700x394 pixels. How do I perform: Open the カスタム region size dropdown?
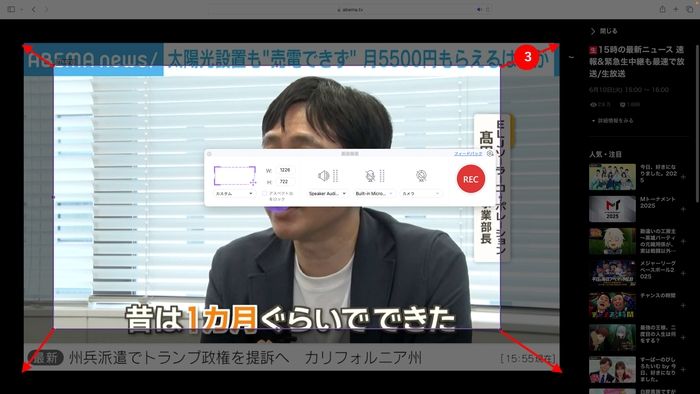point(234,194)
